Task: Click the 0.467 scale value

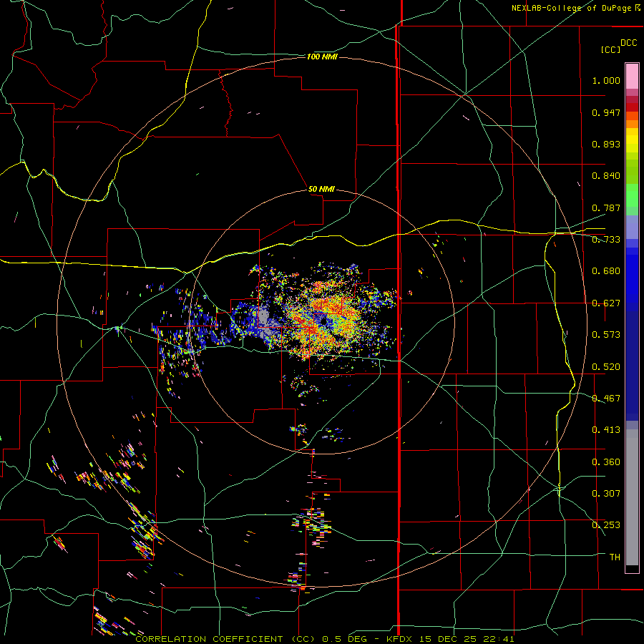Action: click(x=606, y=398)
